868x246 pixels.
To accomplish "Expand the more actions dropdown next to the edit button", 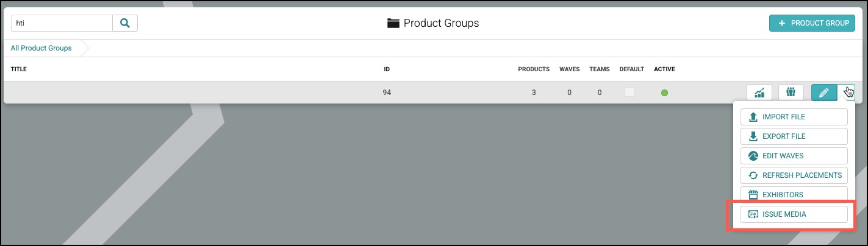I will pos(847,93).
